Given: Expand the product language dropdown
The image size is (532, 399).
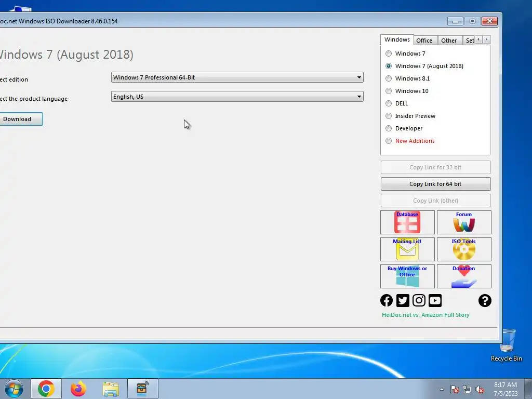Looking at the screenshot, I should click(237, 97).
